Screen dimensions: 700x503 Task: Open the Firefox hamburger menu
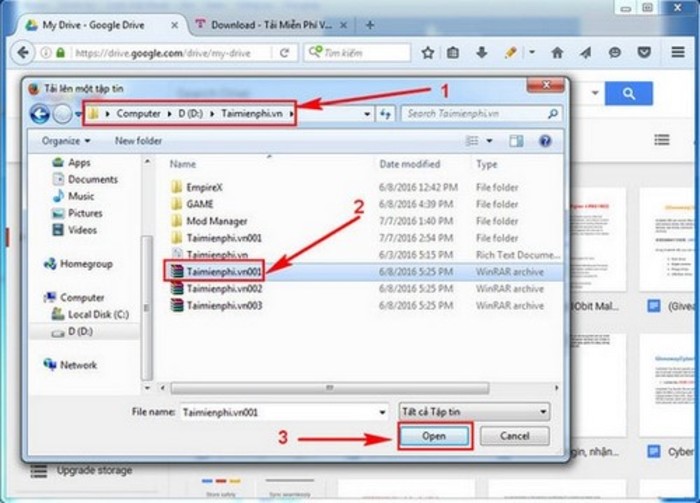pyautogui.click(x=678, y=52)
